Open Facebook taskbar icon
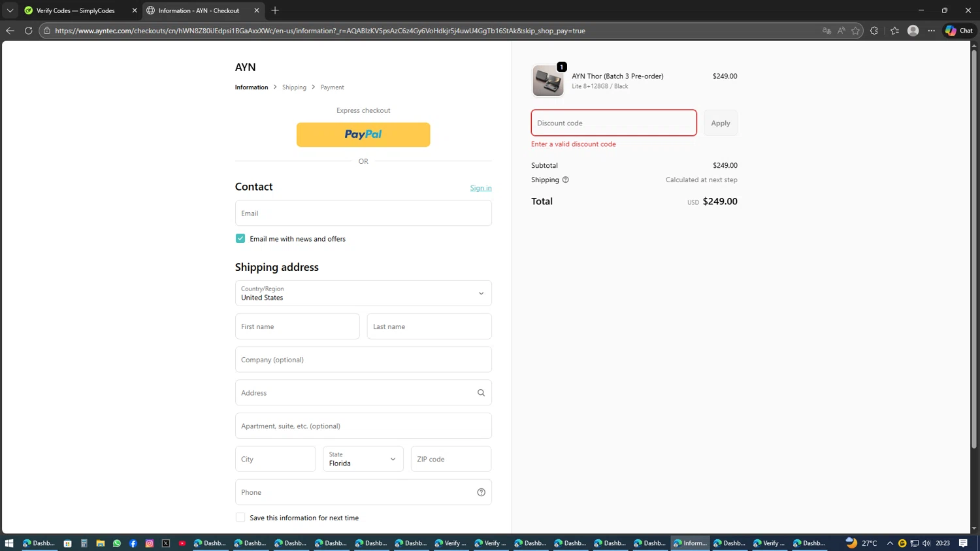The image size is (980, 551). [133, 543]
